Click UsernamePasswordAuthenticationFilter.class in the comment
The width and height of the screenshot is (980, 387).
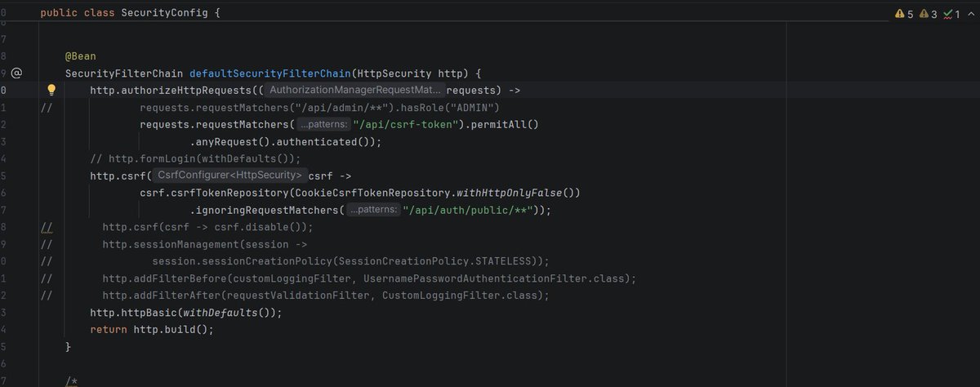496,278
